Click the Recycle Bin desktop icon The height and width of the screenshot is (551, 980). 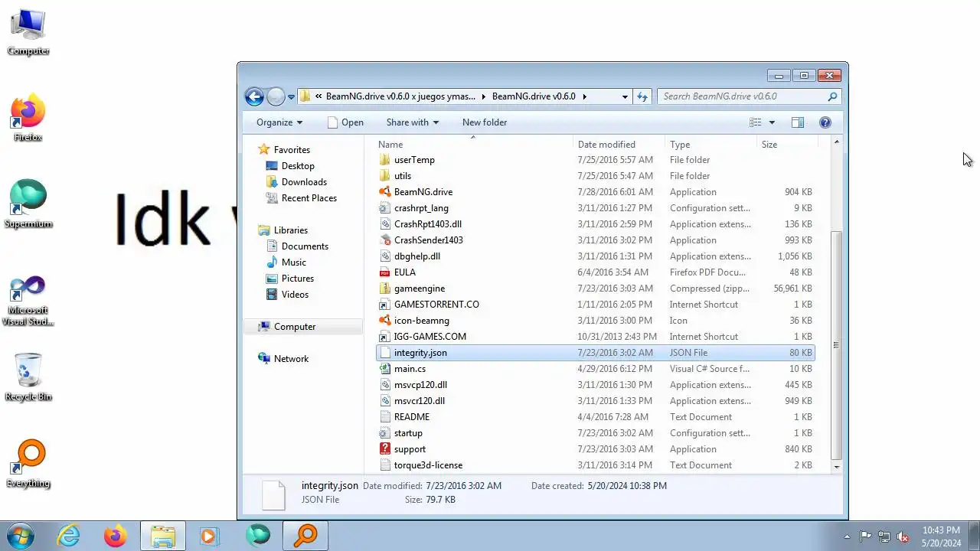tap(28, 378)
